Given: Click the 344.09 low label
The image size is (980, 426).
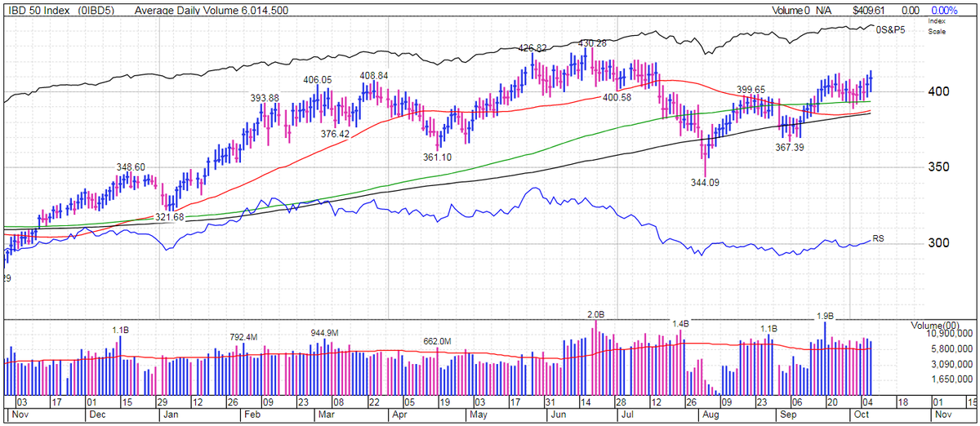Looking at the screenshot, I should click(x=706, y=184).
